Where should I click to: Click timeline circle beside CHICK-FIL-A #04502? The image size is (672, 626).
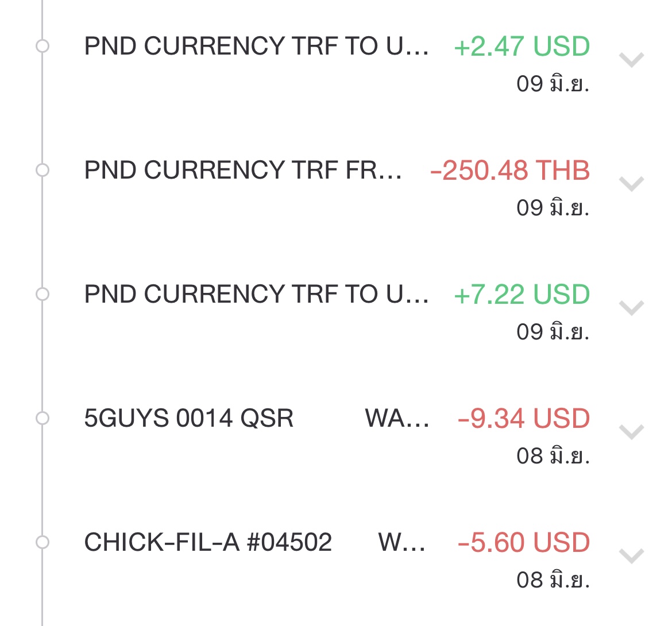(x=43, y=542)
